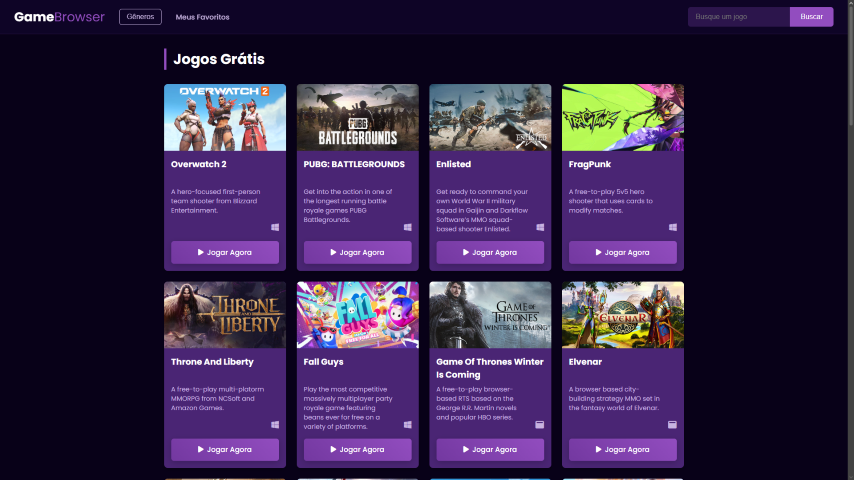Focus the 'Busque um jogo' search field
The height and width of the screenshot is (480, 854).
(x=739, y=17)
